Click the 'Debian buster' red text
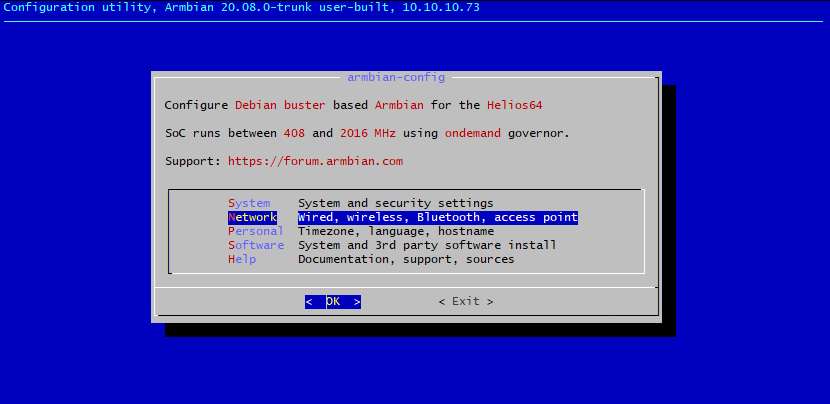Image resolution: width=830 pixels, height=404 pixels. (x=280, y=105)
